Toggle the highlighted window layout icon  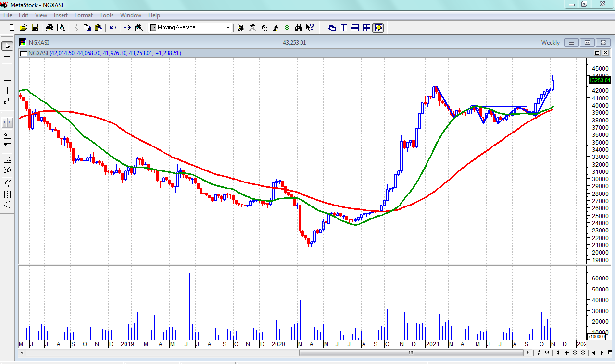pyautogui.click(x=378, y=28)
